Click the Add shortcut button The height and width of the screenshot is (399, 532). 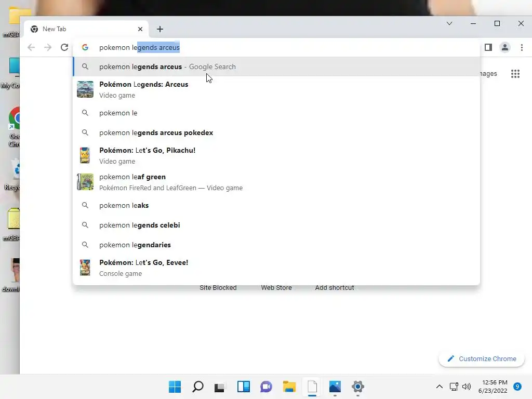click(334, 288)
